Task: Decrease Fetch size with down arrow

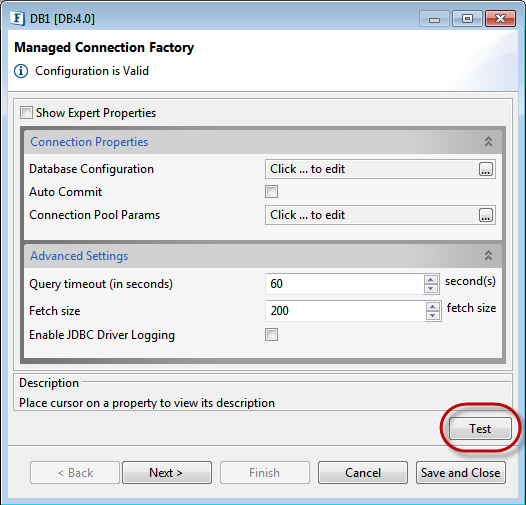Action: pos(433,315)
